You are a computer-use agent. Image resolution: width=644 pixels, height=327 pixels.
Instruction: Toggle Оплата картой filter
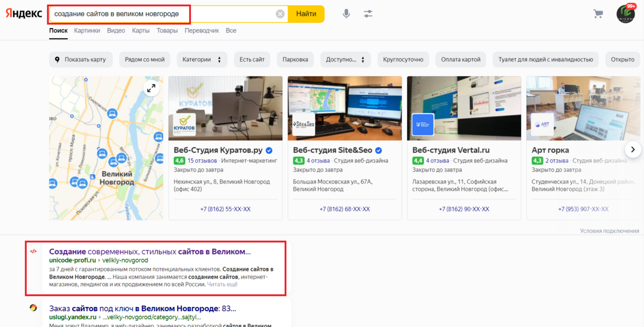pyautogui.click(x=461, y=60)
